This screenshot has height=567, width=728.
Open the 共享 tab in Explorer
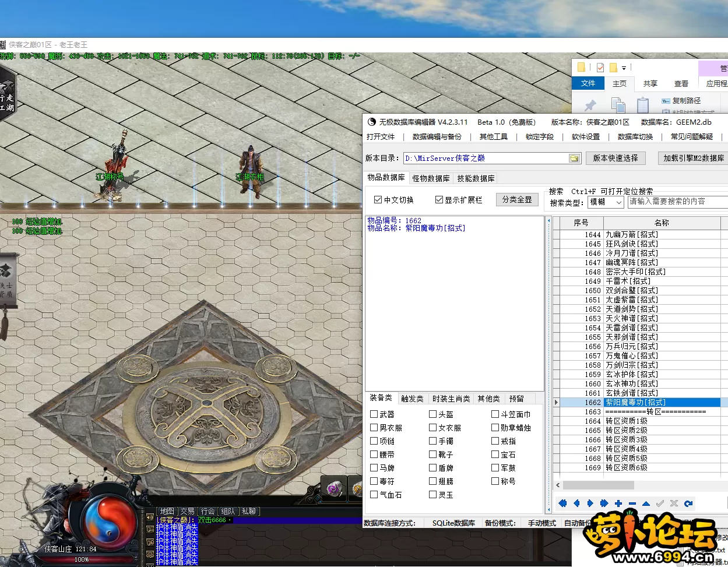pyautogui.click(x=650, y=84)
